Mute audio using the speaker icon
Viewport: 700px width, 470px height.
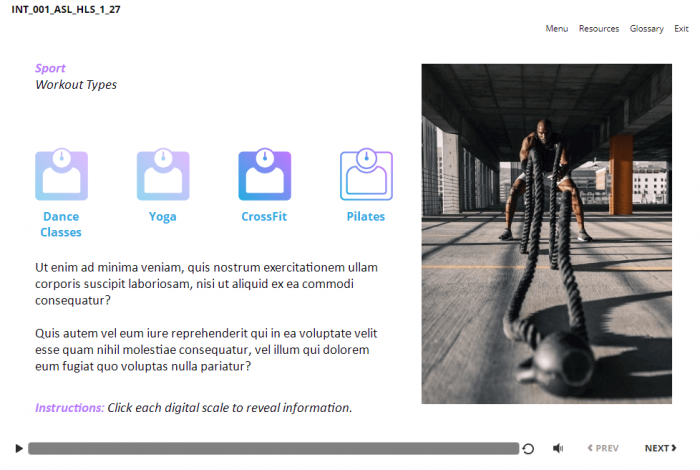pyautogui.click(x=558, y=449)
